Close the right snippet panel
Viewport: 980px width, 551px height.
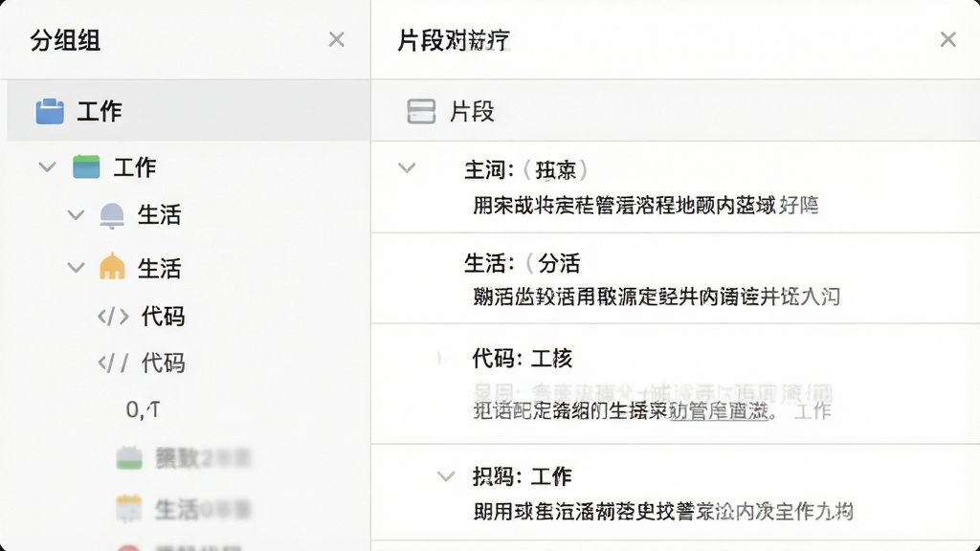pos(948,39)
